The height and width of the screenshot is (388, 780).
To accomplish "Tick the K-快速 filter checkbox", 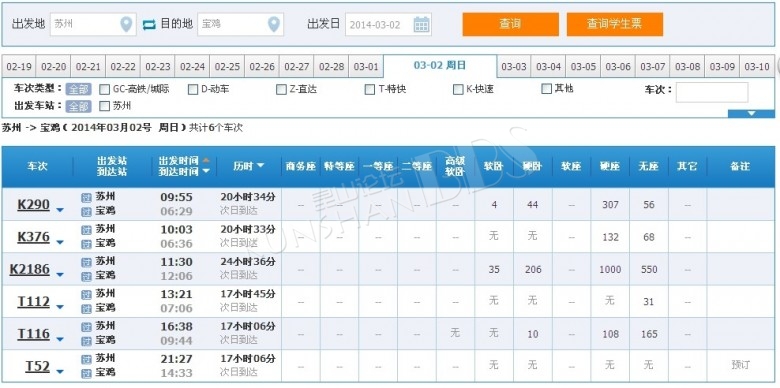I will [x=458, y=90].
